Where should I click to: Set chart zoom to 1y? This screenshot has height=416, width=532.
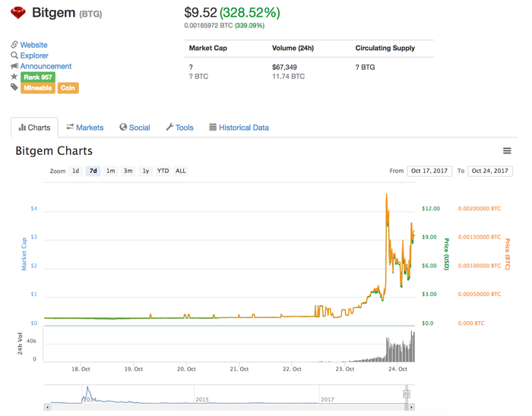(x=146, y=171)
